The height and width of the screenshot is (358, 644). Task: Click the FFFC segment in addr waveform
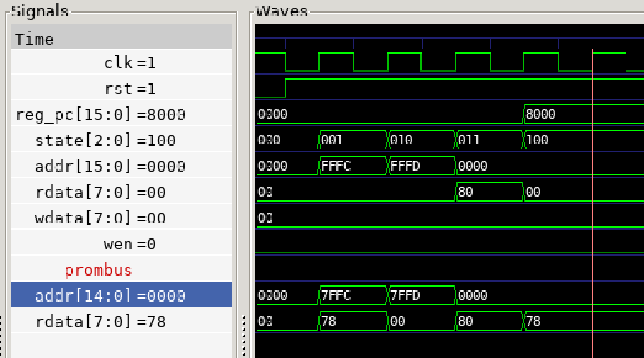point(353,166)
